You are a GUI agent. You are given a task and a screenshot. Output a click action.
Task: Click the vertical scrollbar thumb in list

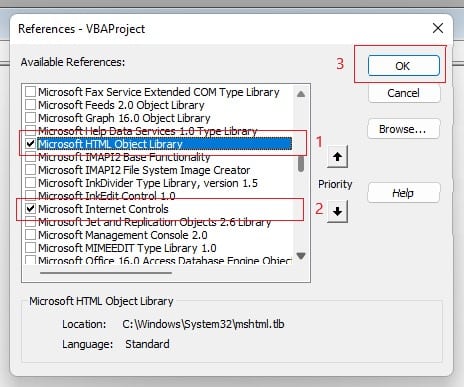pyautogui.click(x=301, y=164)
